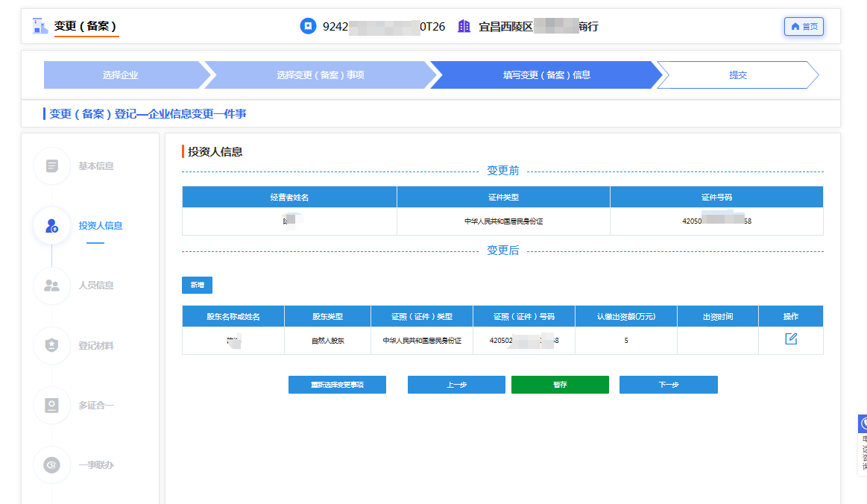Click the edit icon in the 操作 column
This screenshot has width=867, height=504.
click(x=791, y=339)
